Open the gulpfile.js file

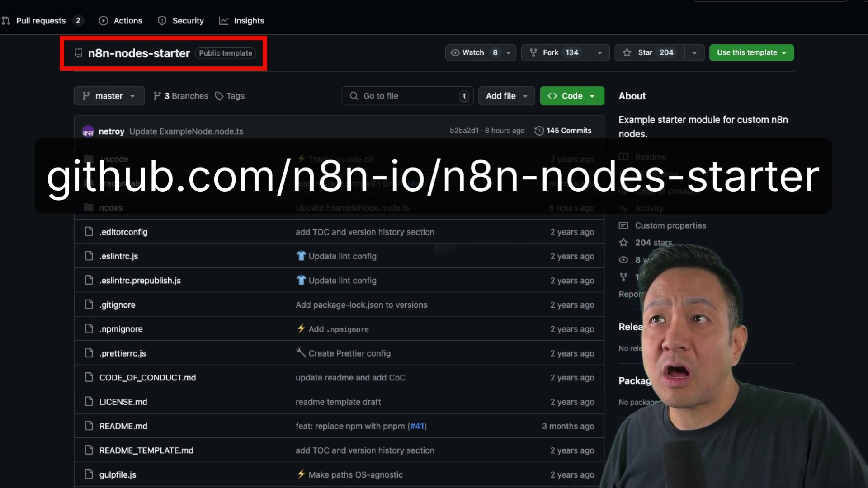pos(118,474)
